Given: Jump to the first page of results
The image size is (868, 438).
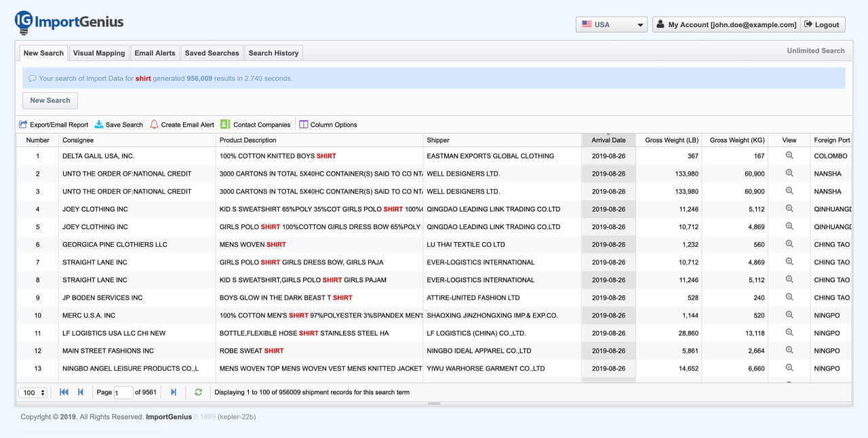Looking at the screenshot, I should (x=64, y=392).
